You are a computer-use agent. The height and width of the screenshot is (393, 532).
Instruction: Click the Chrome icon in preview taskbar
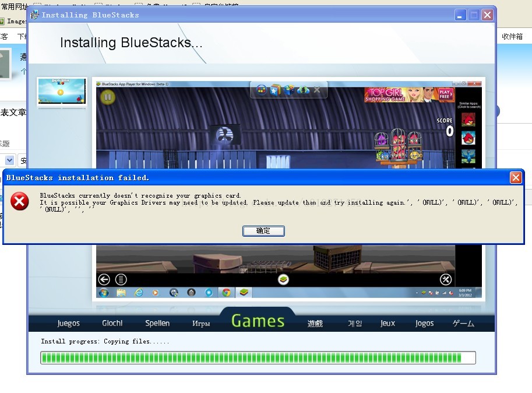pos(226,292)
